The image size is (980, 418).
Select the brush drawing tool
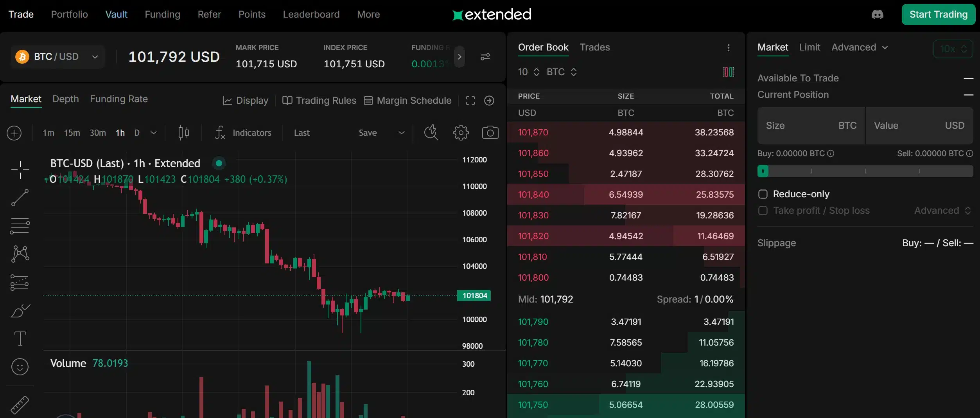[x=20, y=310]
